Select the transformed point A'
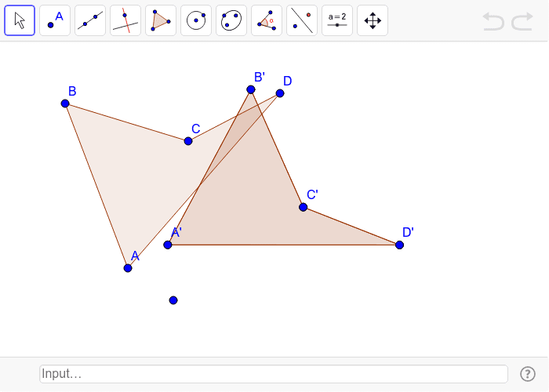This screenshot has width=549, height=392. click(x=168, y=245)
